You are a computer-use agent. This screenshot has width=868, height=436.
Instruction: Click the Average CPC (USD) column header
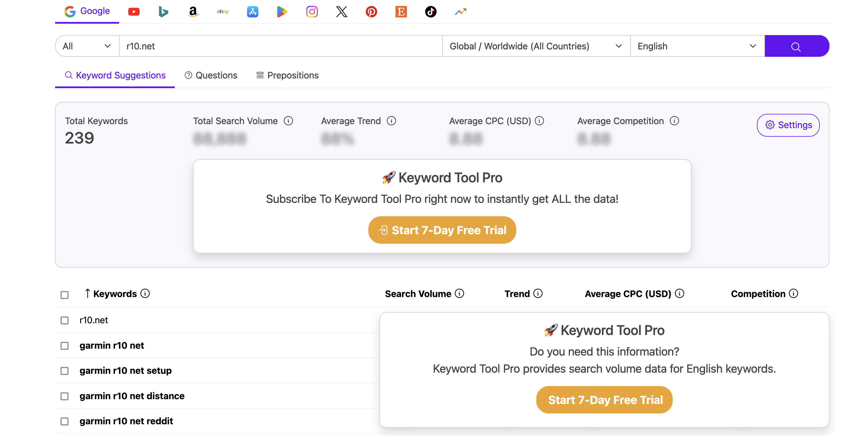(628, 294)
